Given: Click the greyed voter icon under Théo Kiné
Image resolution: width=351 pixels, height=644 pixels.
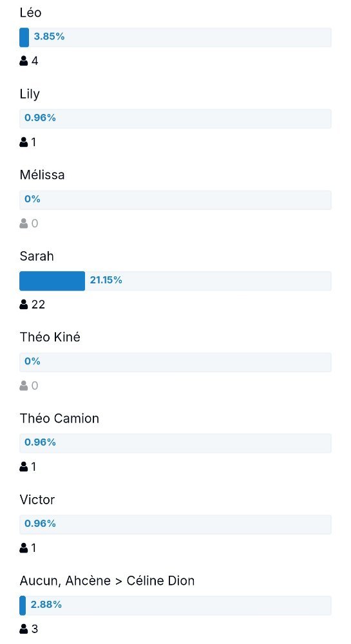Looking at the screenshot, I should tap(24, 385).
